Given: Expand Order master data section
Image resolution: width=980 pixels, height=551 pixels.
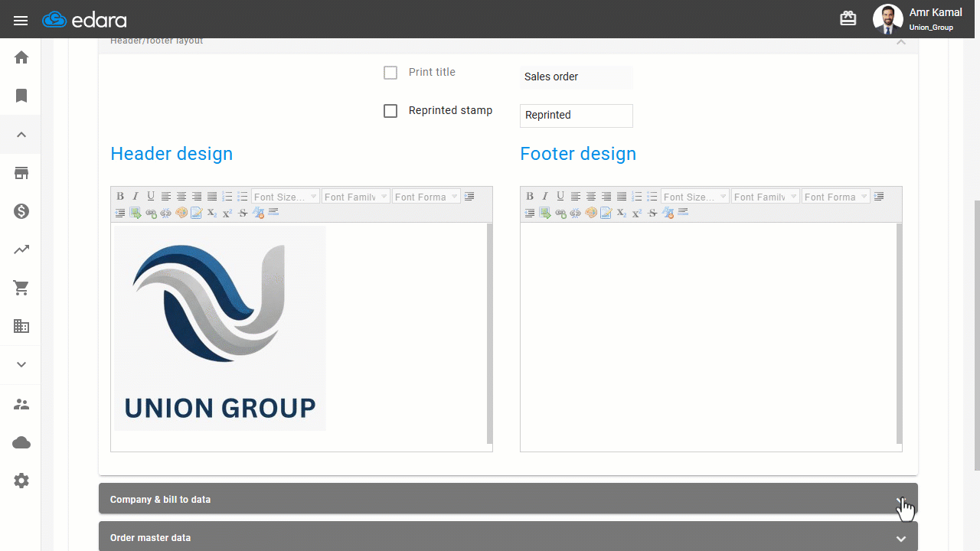Looking at the screenshot, I should (508, 537).
